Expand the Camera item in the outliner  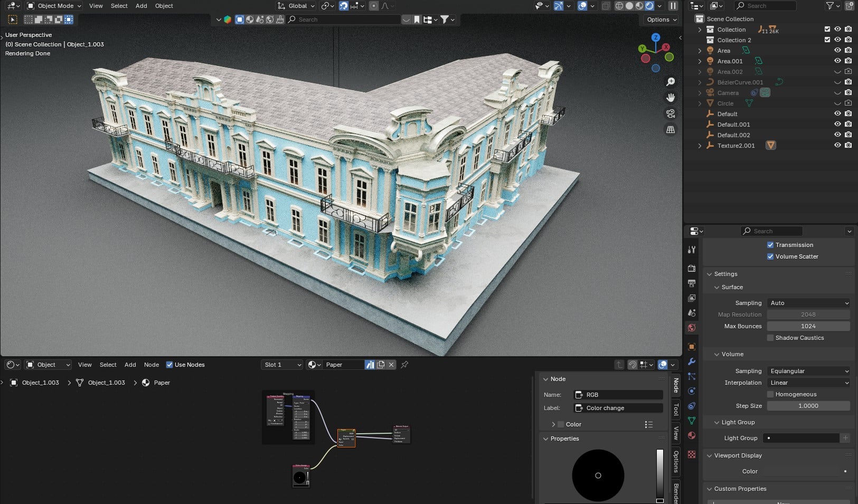[x=700, y=92]
